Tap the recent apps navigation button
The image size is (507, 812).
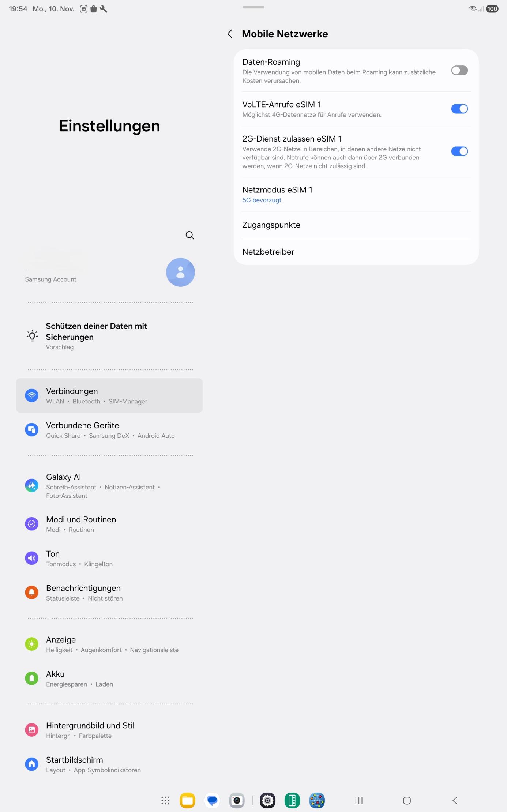pos(359,800)
